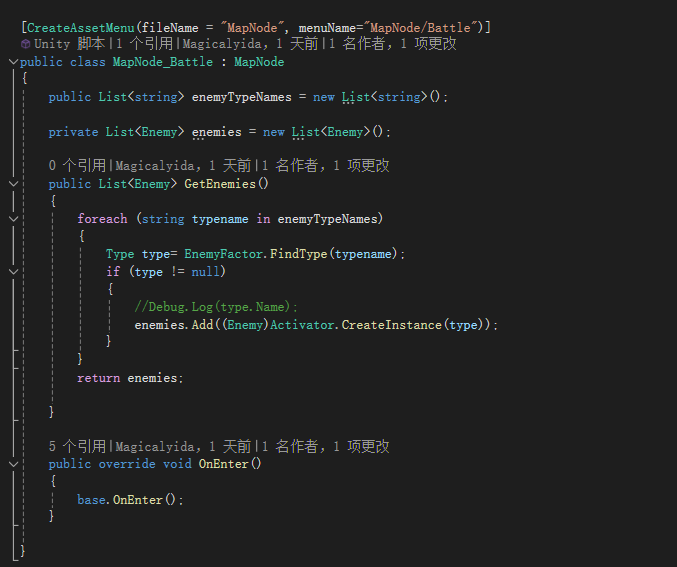The width and height of the screenshot is (677, 567).
Task: Click the "MapNode/Battle" menuName string
Action: [x=420, y=28]
